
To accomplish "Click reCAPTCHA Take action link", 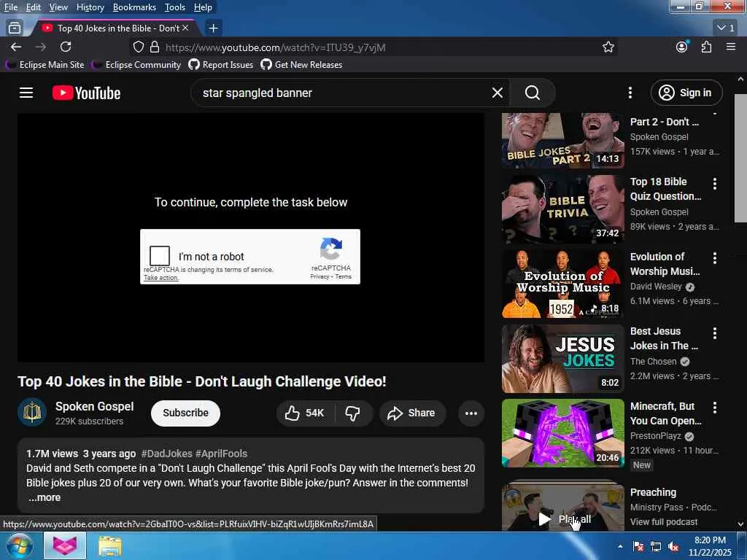I will click(160, 278).
